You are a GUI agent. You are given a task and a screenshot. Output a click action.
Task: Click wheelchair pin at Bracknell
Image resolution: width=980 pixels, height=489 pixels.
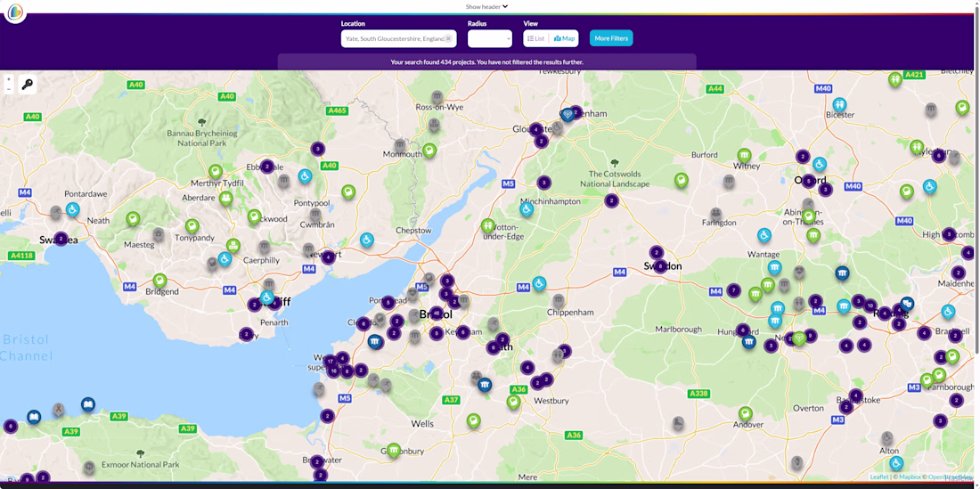pyautogui.click(x=948, y=311)
